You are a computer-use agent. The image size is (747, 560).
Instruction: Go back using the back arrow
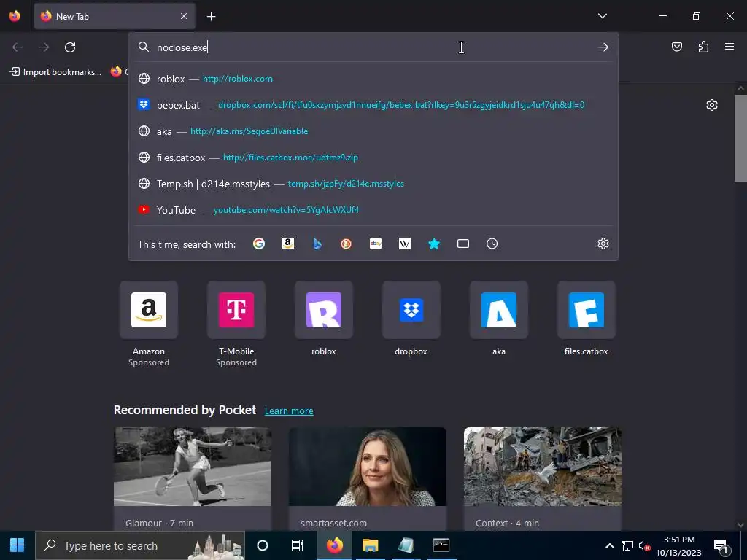pyautogui.click(x=18, y=47)
